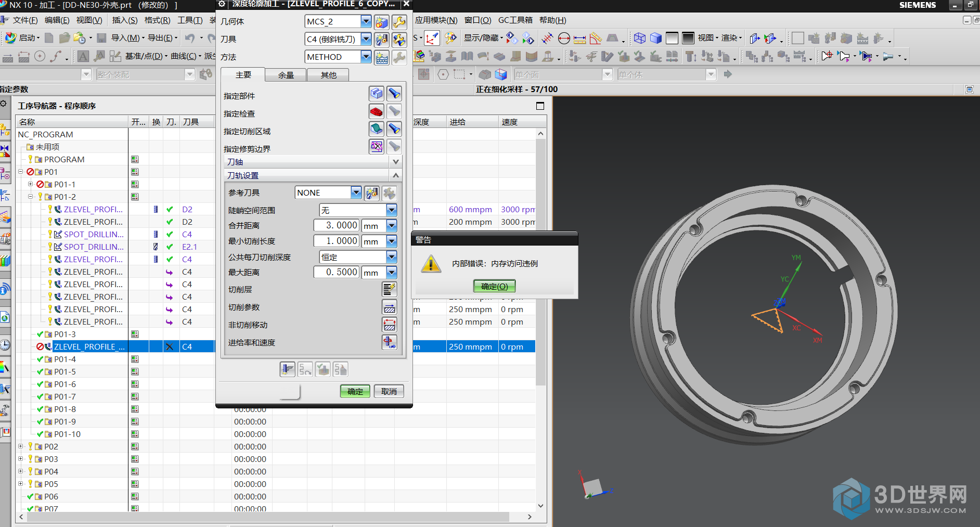Select SPOT_DRILLIN row with E2.1 tool
Viewport: 980px width, 527px height.
(x=94, y=247)
